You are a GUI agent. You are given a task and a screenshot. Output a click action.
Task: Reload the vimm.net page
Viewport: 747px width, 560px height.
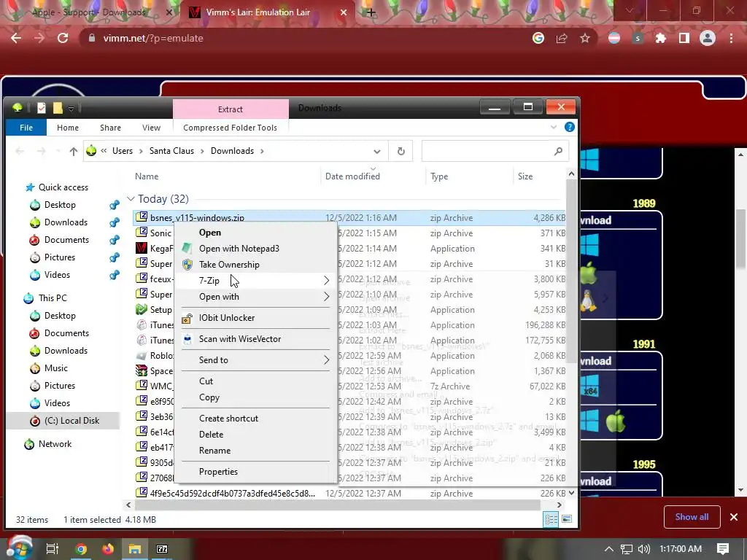[63, 38]
